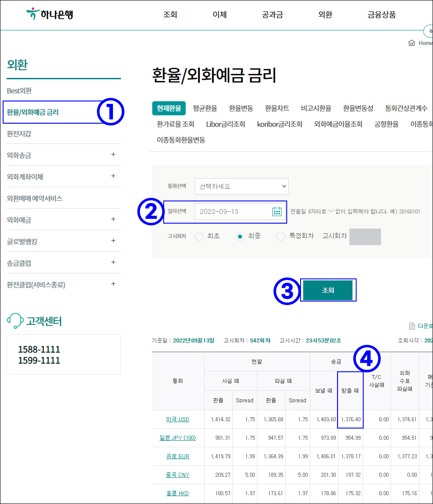The height and width of the screenshot is (504, 433).
Task: Click the Home icon
Action: (412, 43)
